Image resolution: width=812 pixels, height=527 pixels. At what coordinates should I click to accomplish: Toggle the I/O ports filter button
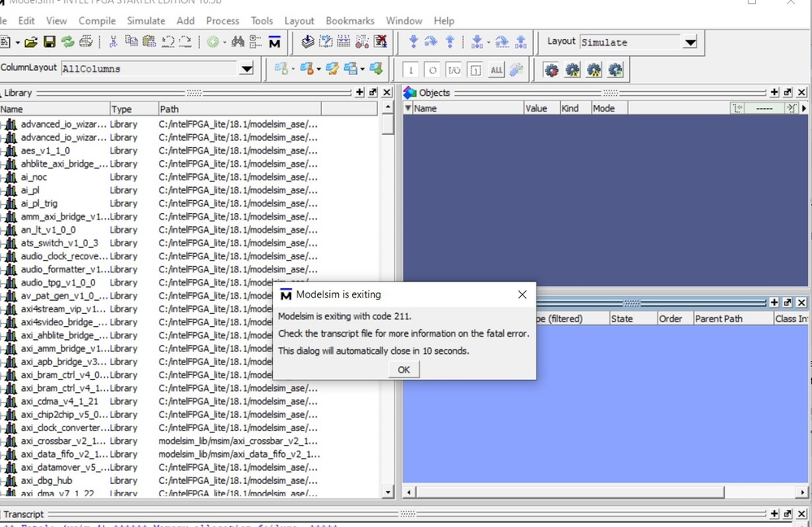coord(454,71)
